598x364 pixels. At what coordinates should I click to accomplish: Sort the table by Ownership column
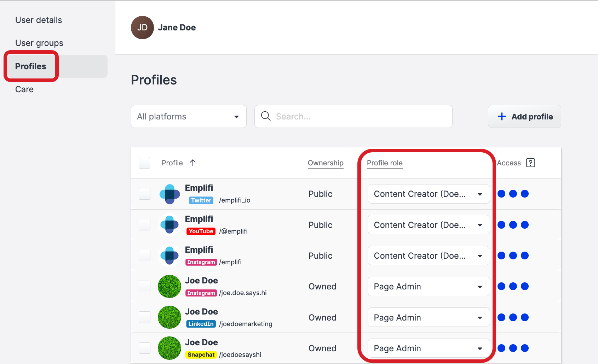325,163
